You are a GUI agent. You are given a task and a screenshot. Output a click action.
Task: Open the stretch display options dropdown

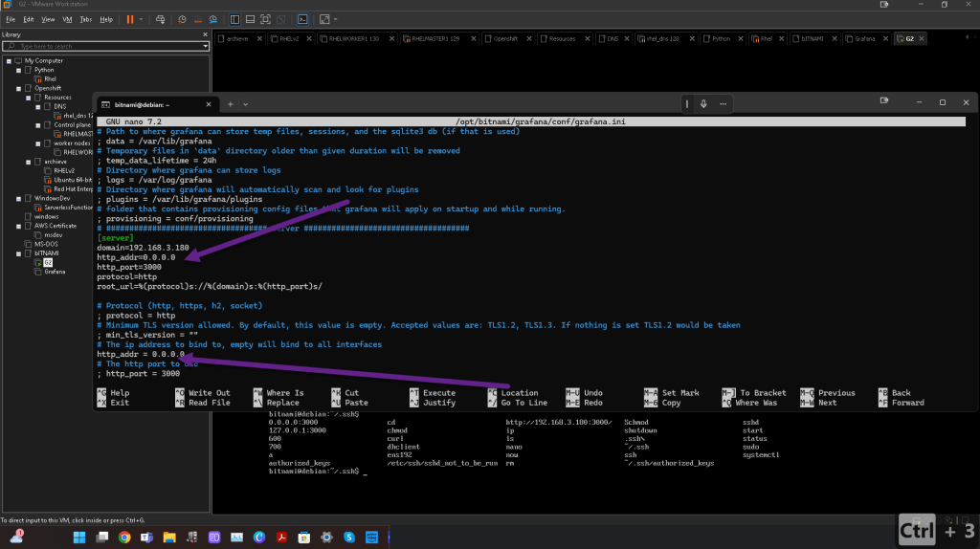[336, 19]
